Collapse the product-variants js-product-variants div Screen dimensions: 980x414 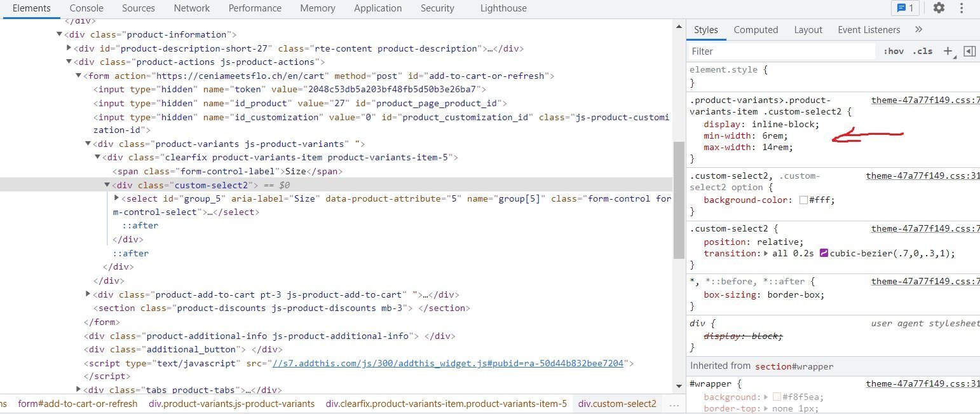88,144
